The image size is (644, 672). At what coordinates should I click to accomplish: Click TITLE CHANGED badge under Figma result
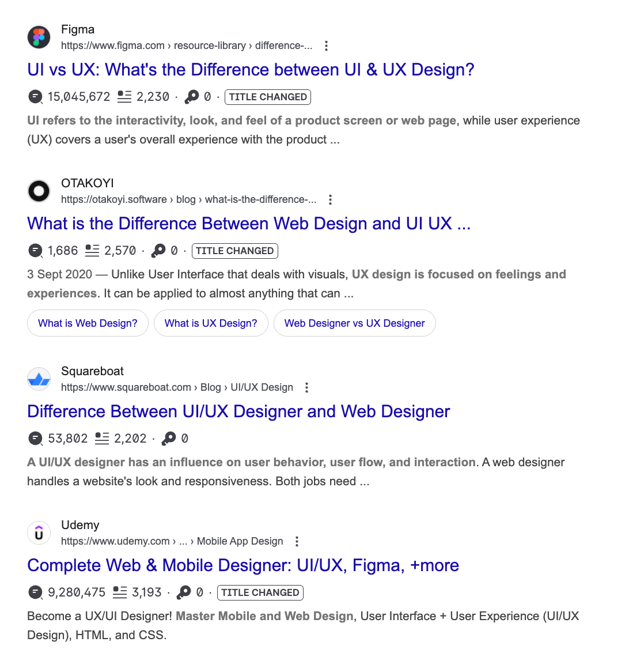tap(268, 97)
